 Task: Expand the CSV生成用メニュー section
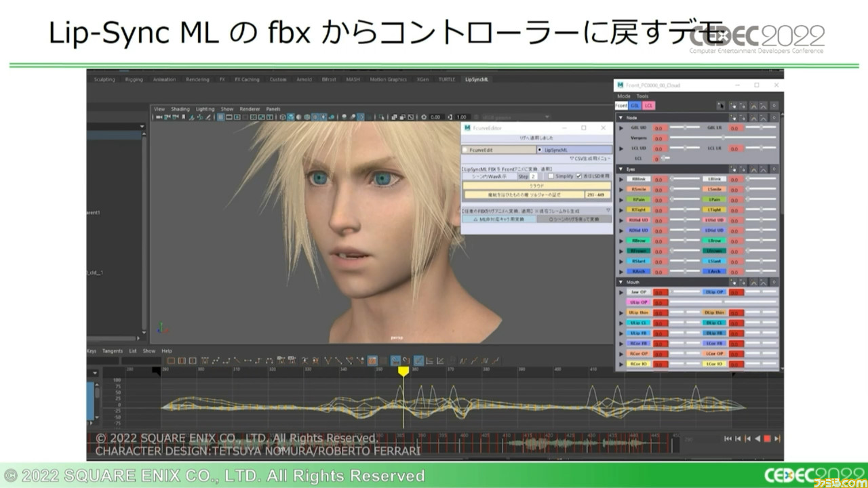(590, 158)
